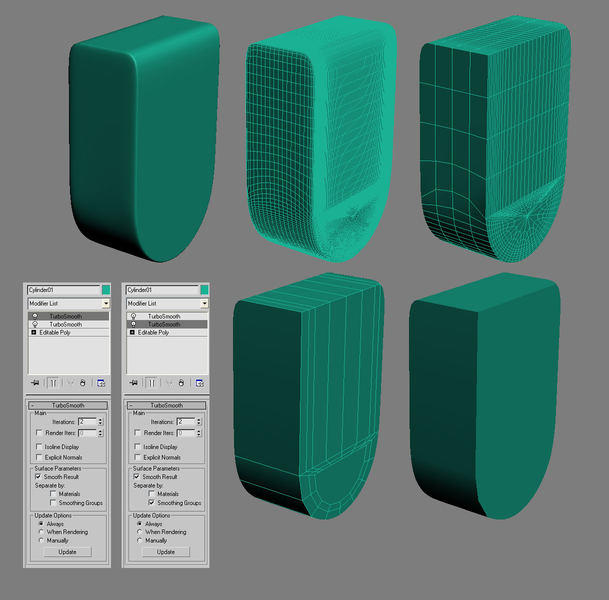Click Remove Modifier icon in left panel
The height and width of the screenshot is (600, 609).
(82, 383)
